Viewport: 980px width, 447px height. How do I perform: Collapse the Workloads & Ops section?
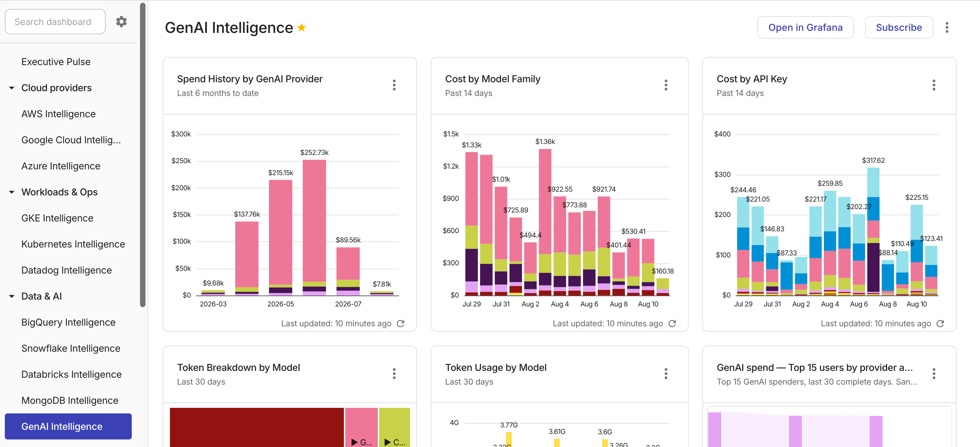tap(12, 192)
